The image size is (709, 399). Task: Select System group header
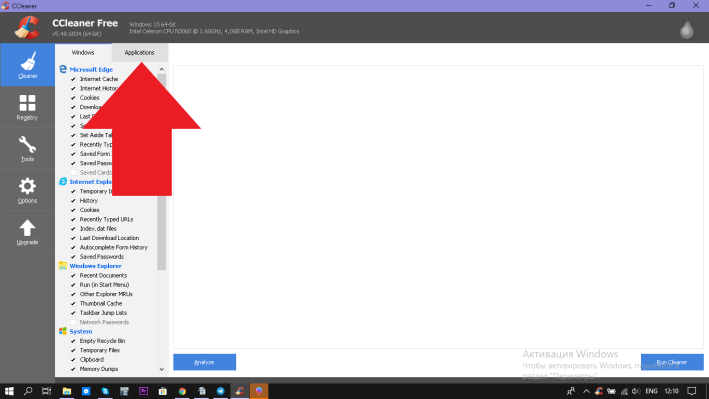click(x=80, y=331)
